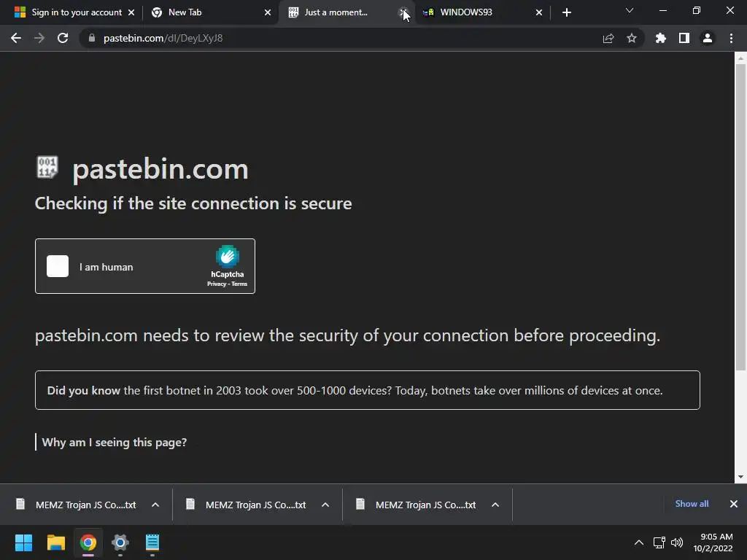View site info via lock icon
The height and width of the screenshot is (560, 747).
pos(92,38)
